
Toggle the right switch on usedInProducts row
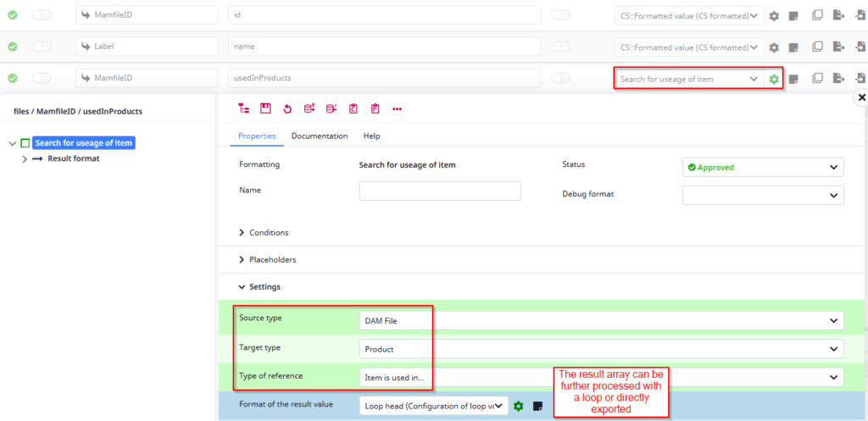561,79
